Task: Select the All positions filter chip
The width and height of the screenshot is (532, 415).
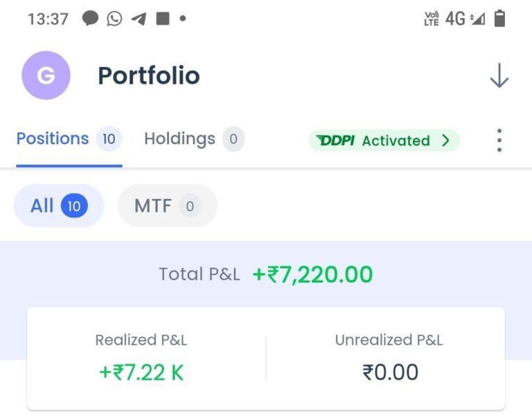Action: tap(59, 206)
